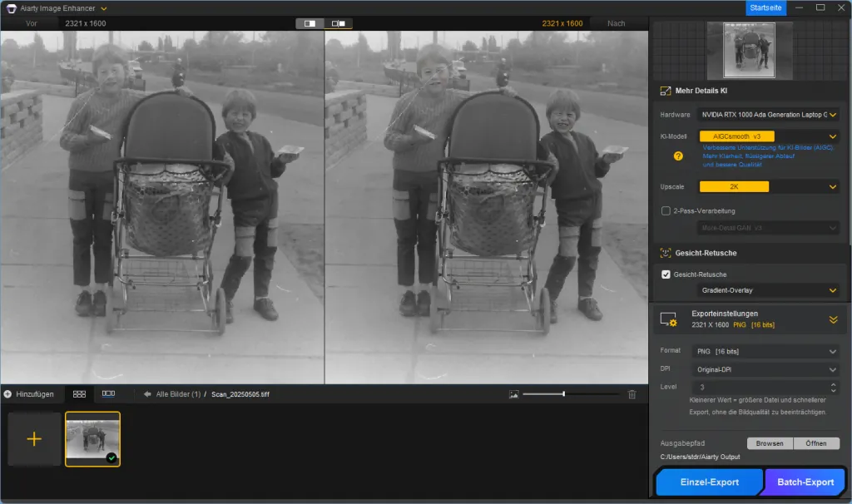The width and height of the screenshot is (852, 504).
Task: Click the Exporteinstellungen monitor-gear icon
Action: 668,319
